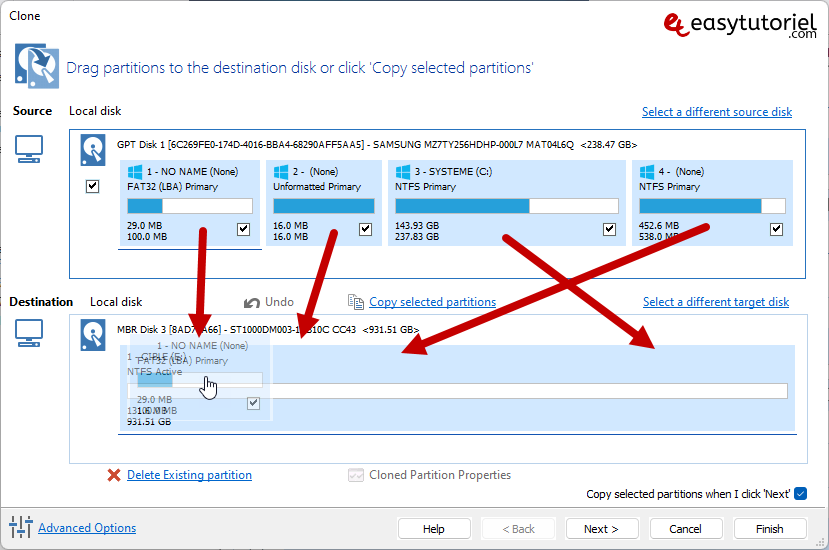
Task: Toggle the GPT Disk 1 whole-disk checkbox
Action: point(93,186)
